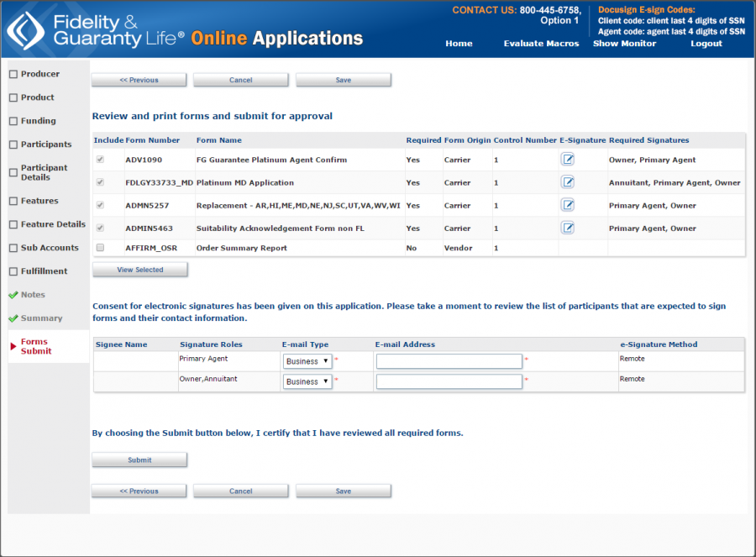Select Show Monitor in top navigation

(x=624, y=44)
